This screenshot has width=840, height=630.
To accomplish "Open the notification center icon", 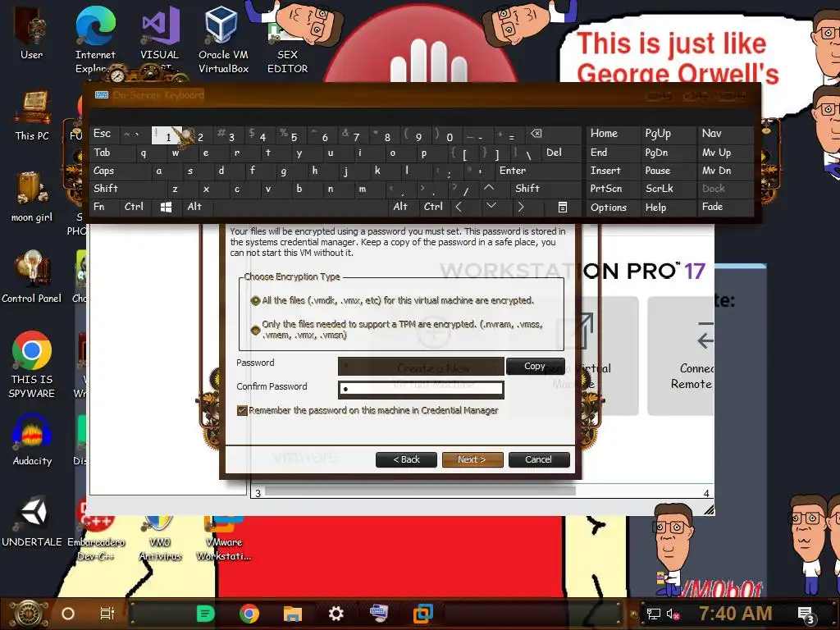I will coord(806,614).
